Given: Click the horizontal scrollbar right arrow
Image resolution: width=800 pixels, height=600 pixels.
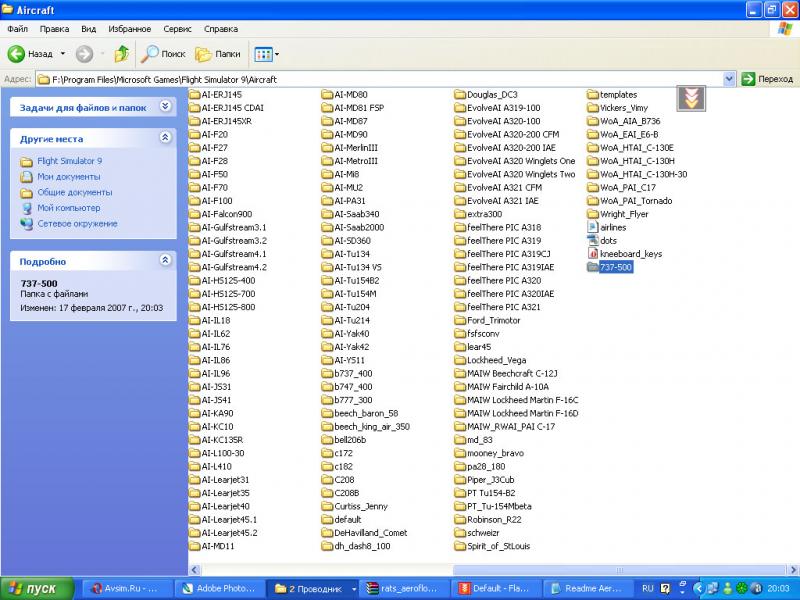Looking at the screenshot, I should [x=793, y=569].
